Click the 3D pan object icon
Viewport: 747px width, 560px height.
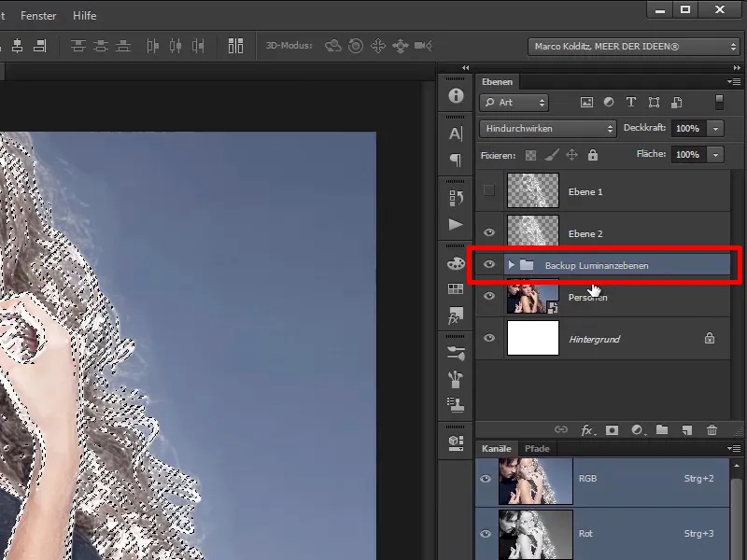[x=378, y=46]
